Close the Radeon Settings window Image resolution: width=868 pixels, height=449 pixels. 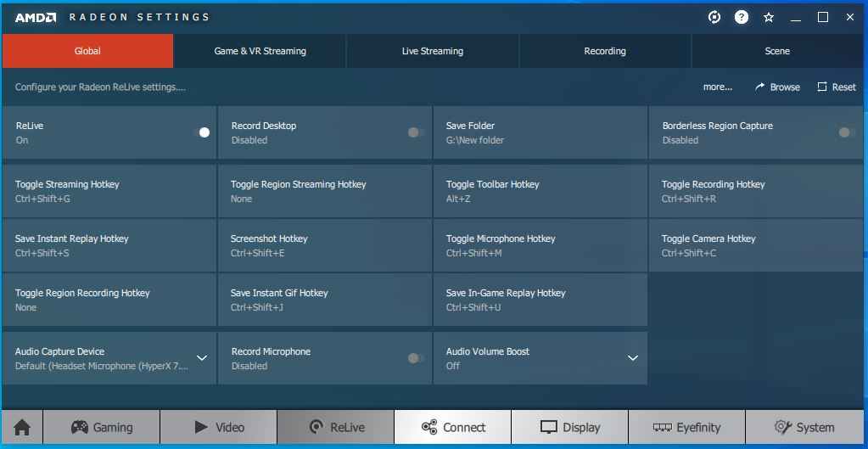[x=850, y=18]
